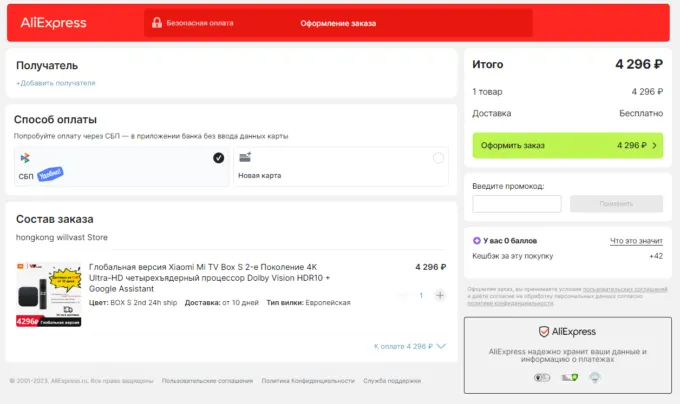This screenshot has width=680, height=404.
Task: Click the arrow on Оформить заказ button
Action: click(x=654, y=145)
